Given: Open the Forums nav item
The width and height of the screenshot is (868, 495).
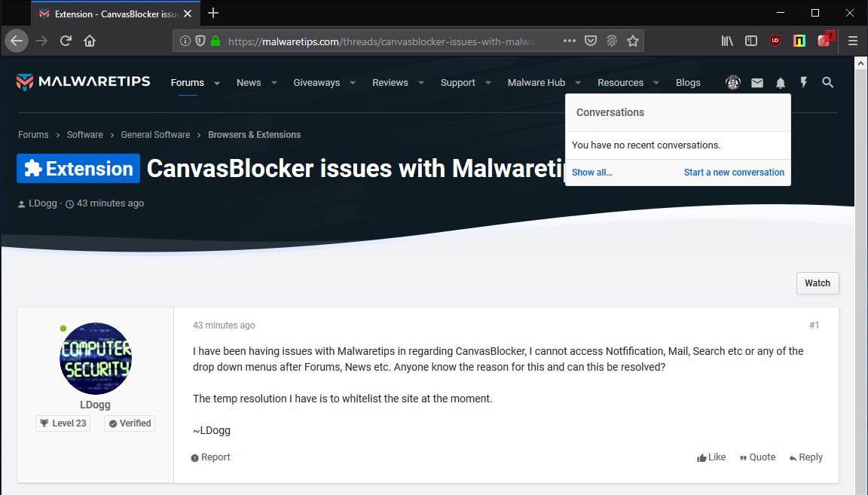Looking at the screenshot, I should tap(187, 83).
